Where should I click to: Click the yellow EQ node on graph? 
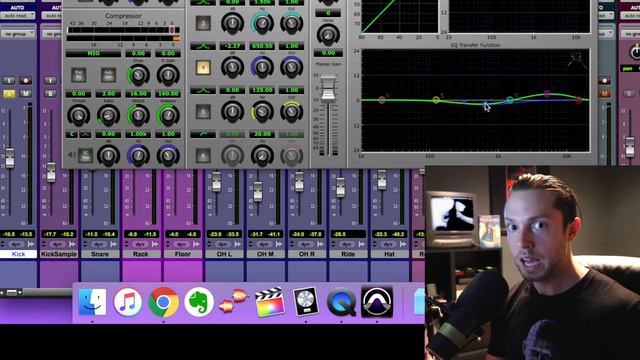point(436,100)
